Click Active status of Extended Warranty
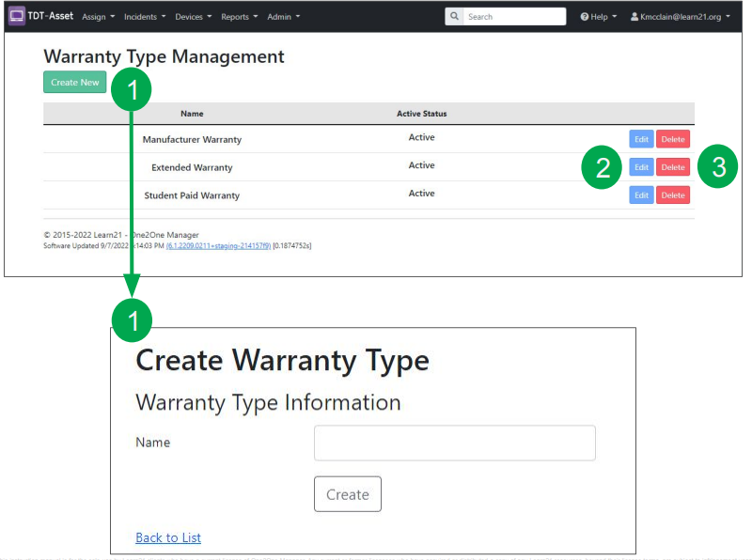Screen dimensions: 752x560 [x=421, y=165]
